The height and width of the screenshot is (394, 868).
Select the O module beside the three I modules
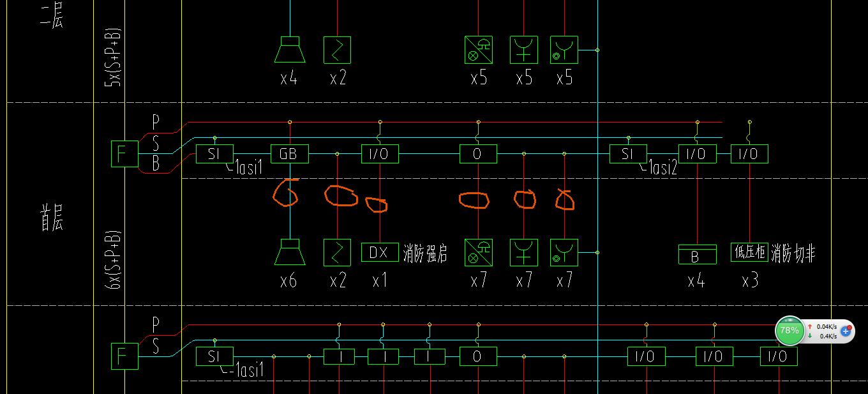[478, 356]
